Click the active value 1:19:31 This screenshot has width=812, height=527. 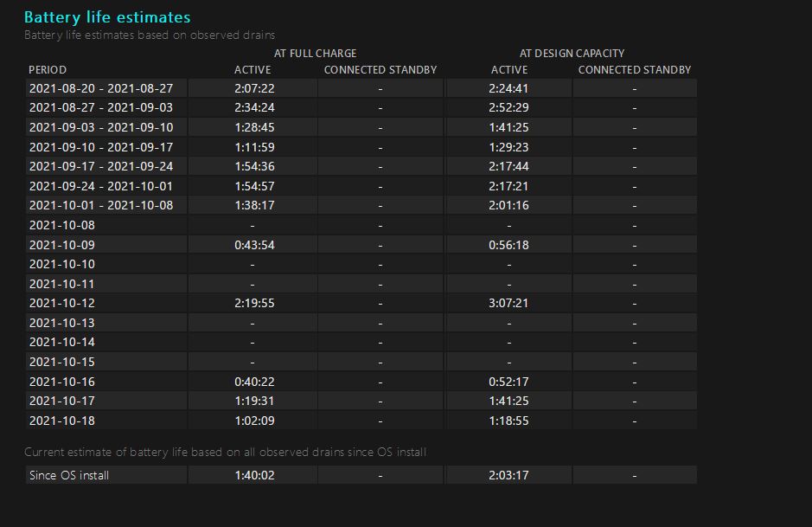point(254,401)
